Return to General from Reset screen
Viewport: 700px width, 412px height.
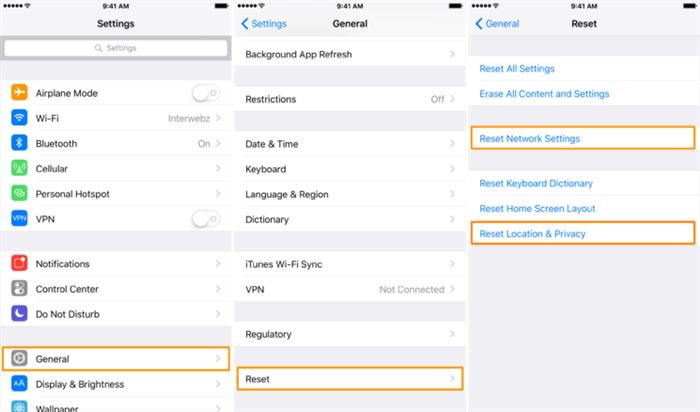pos(497,24)
